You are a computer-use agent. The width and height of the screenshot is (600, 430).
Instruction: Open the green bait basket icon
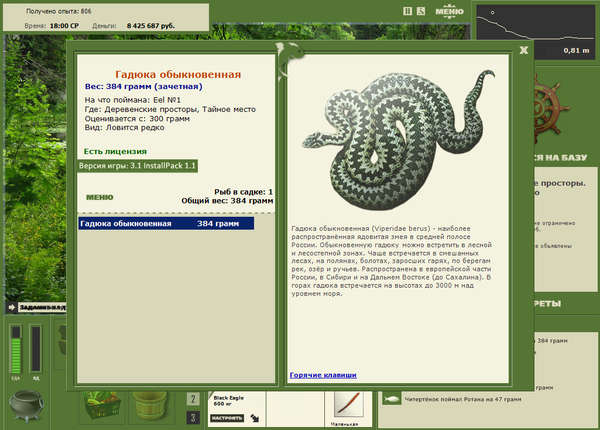(x=103, y=406)
